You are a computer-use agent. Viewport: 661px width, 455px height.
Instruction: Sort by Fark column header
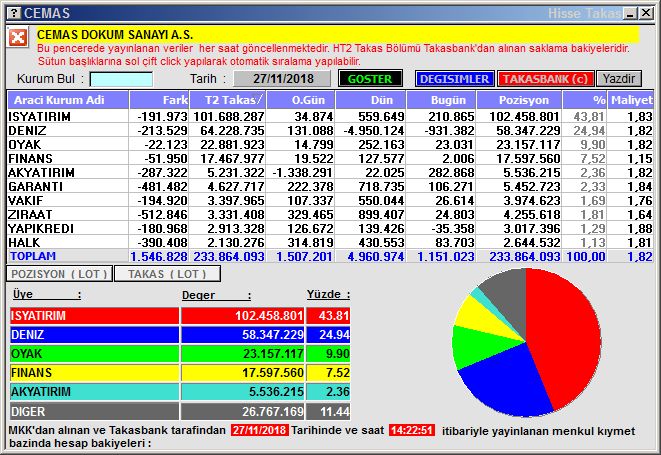point(159,100)
